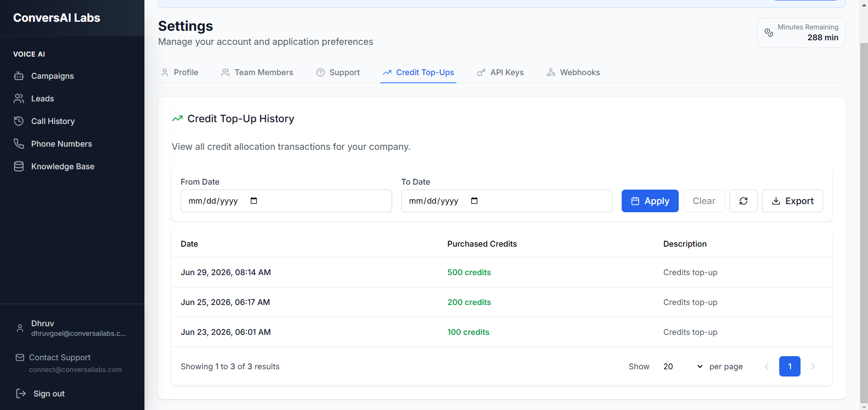
Task: Click the ConversAI Labs logo text
Action: tap(57, 18)
